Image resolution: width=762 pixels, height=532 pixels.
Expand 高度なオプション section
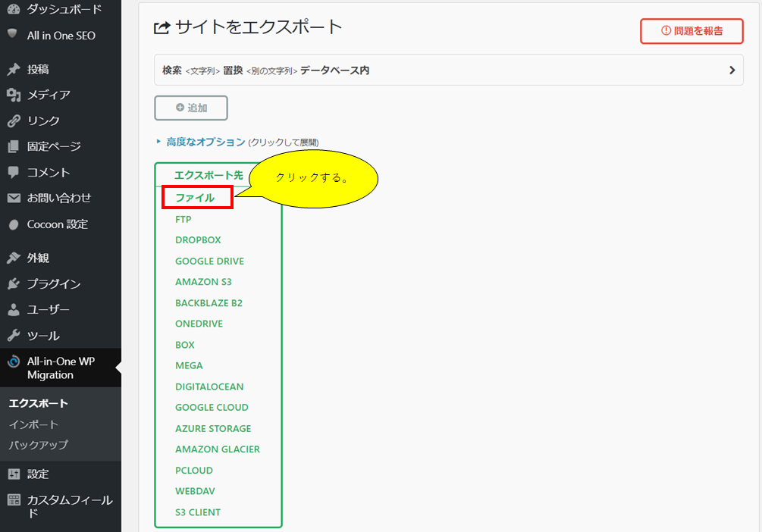[205, 142]
